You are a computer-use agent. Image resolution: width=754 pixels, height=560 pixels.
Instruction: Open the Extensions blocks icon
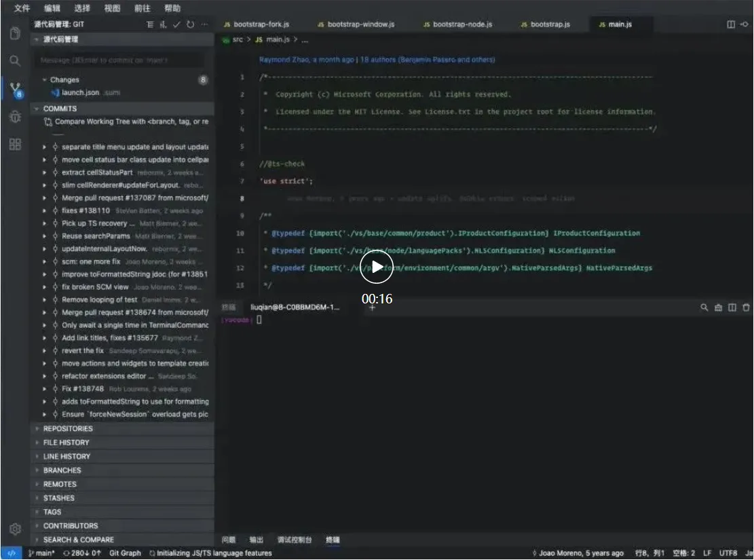pos(15,144)
